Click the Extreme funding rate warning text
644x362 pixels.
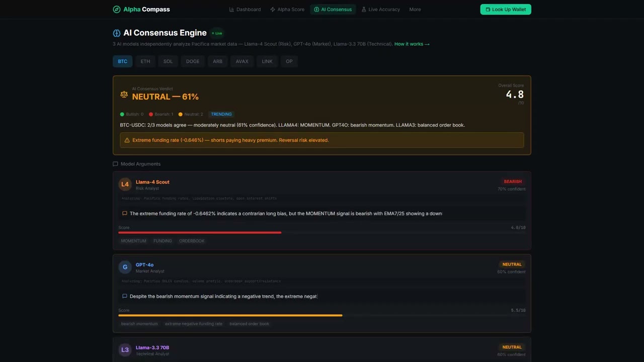[230, 140]
